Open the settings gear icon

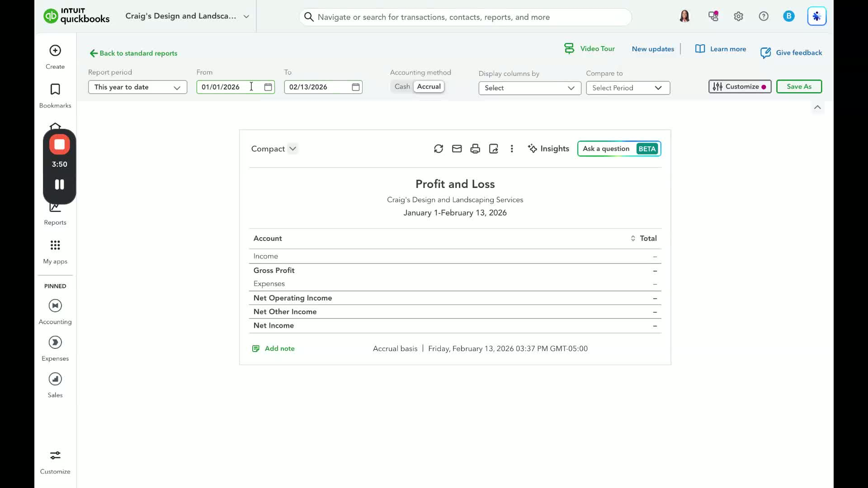[x=738, y=17]
